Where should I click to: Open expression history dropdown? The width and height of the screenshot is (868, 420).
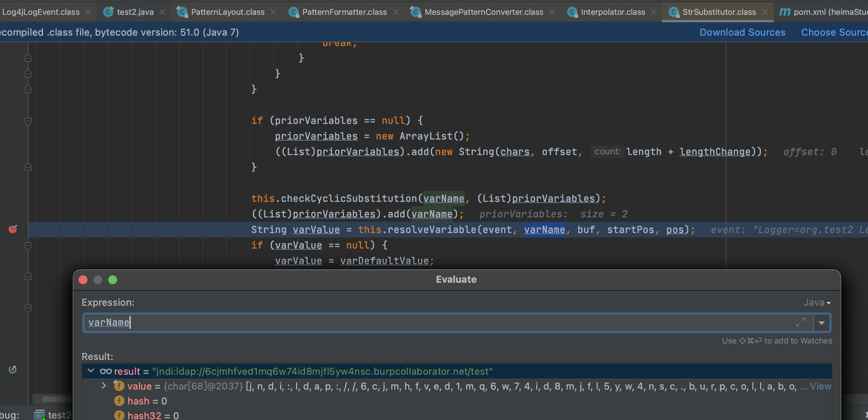[822, 323]
